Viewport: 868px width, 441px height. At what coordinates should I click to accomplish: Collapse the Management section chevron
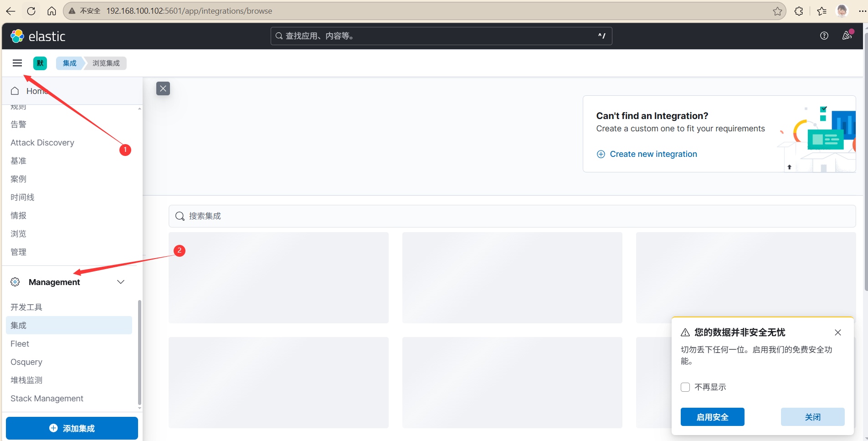[121, 282]
